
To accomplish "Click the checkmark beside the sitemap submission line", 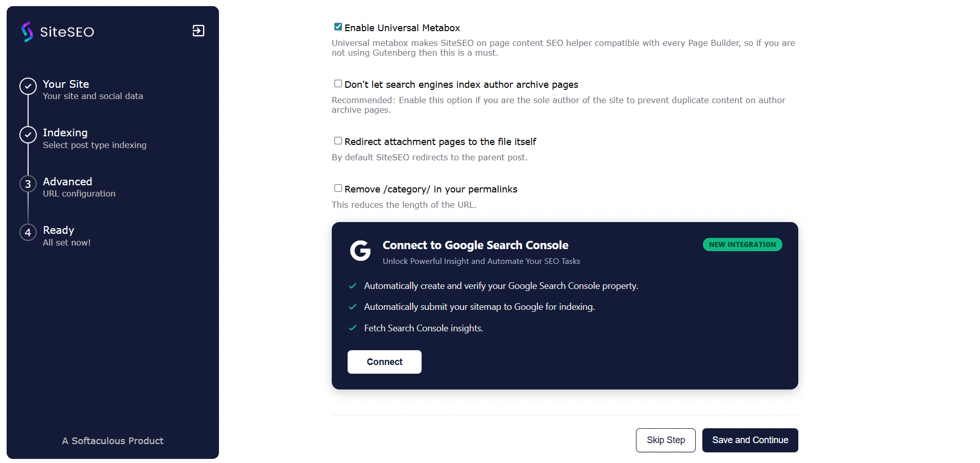I will coord(353,307).
